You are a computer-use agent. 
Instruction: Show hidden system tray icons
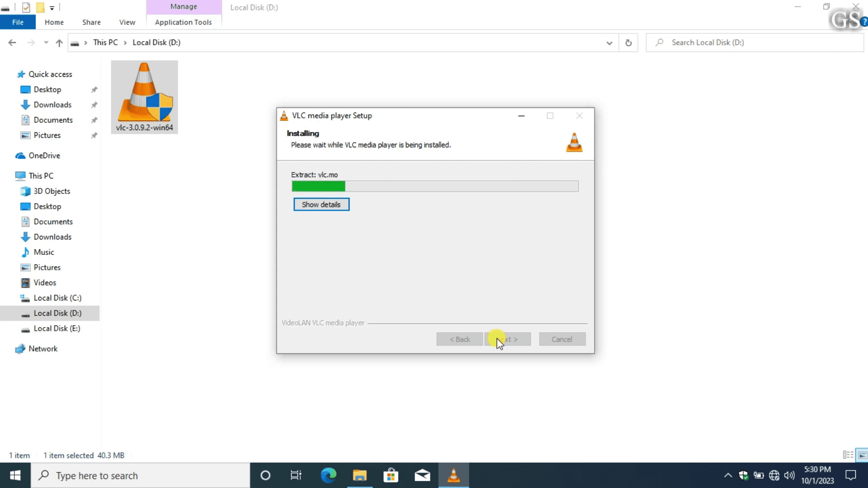click(728, 475)
